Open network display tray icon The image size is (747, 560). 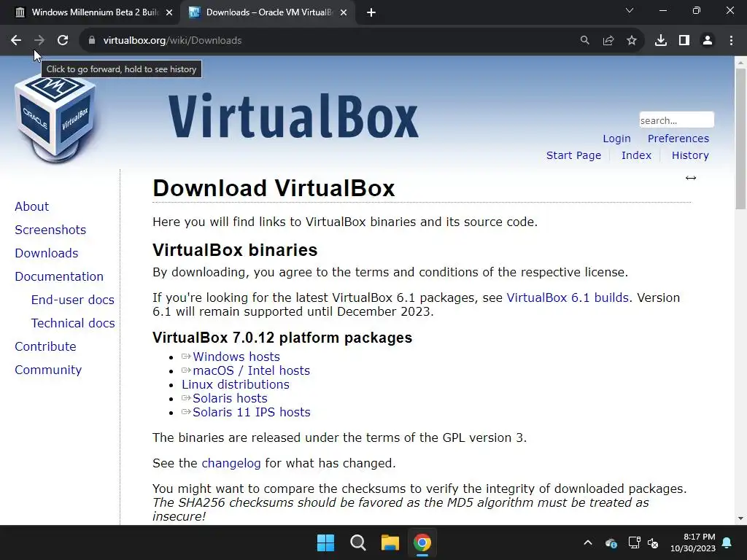(634, 542)
